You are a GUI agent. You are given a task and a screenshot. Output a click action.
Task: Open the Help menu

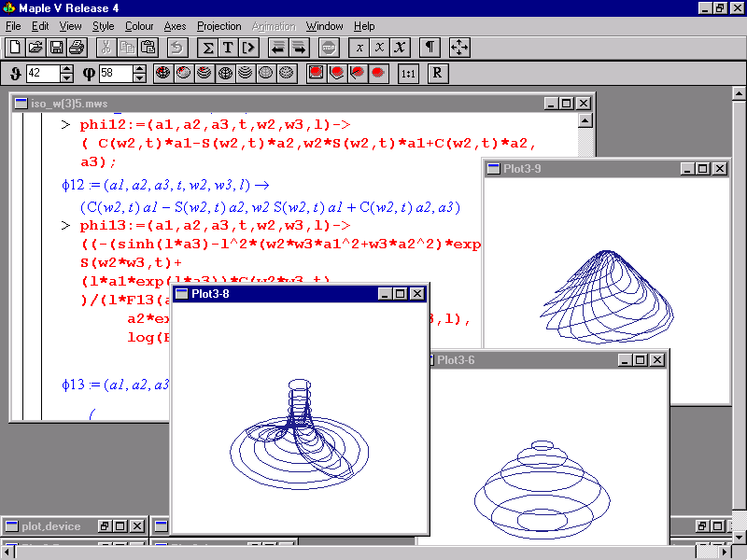point(364,26)
